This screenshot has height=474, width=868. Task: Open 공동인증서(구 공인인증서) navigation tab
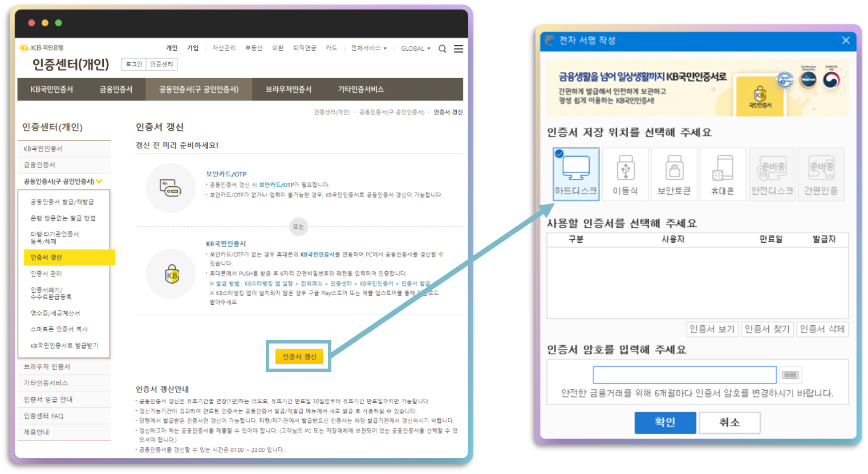click(x=199, y=89)
